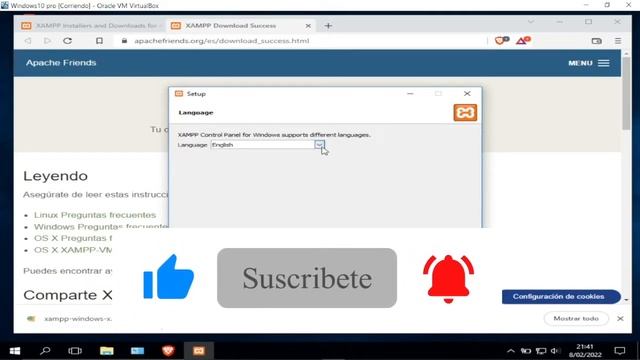Open Brave Shields lion icon

pyautogui.click(x=502, y=40)
